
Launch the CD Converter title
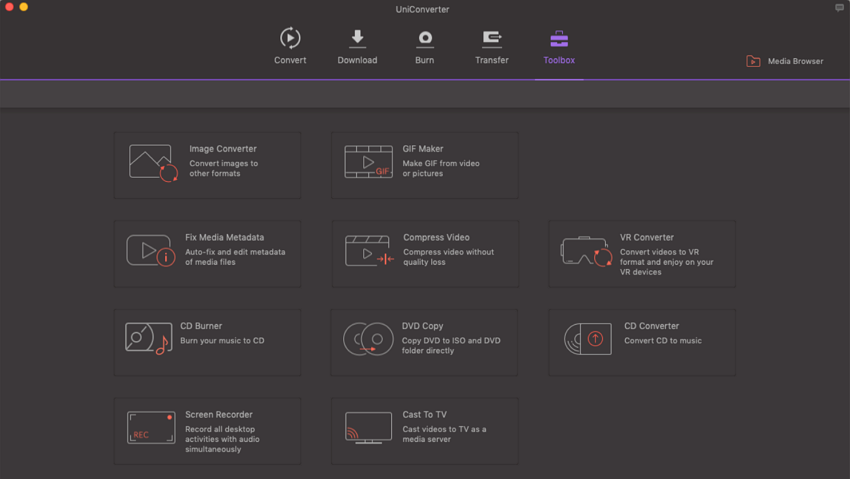(x=652, y=326)
